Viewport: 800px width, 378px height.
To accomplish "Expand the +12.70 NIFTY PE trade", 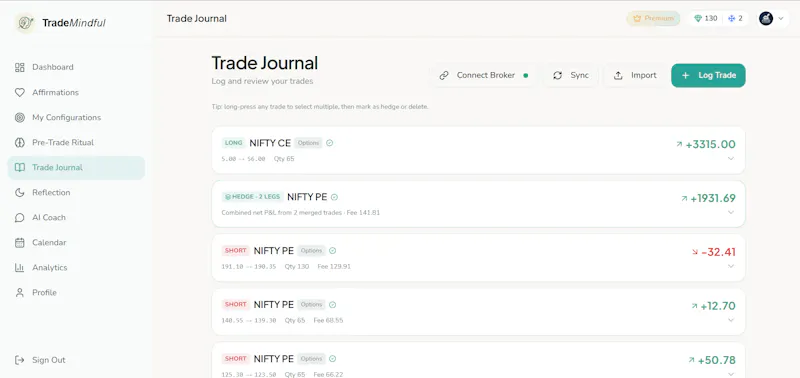I will tap(731, 320).
